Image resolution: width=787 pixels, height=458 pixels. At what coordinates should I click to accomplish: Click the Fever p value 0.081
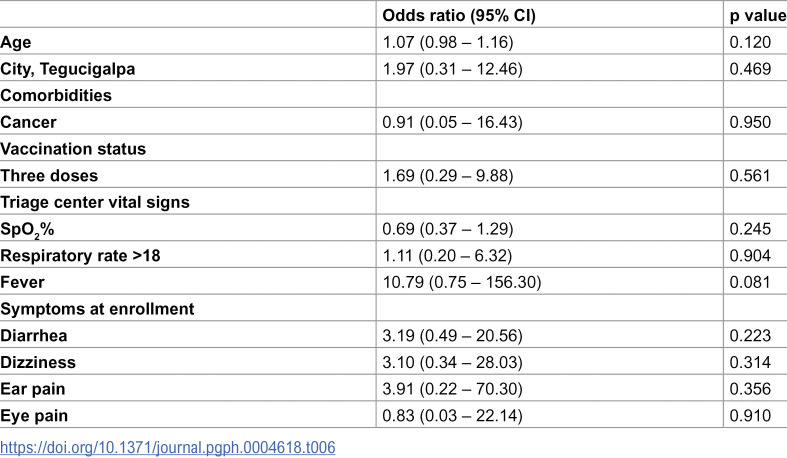tap(750, 282)
